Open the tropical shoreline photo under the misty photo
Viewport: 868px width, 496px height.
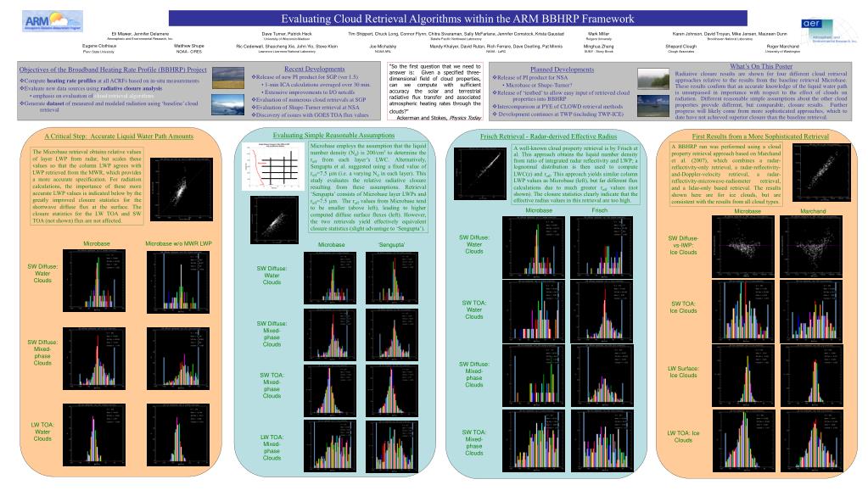pos(653,106)
